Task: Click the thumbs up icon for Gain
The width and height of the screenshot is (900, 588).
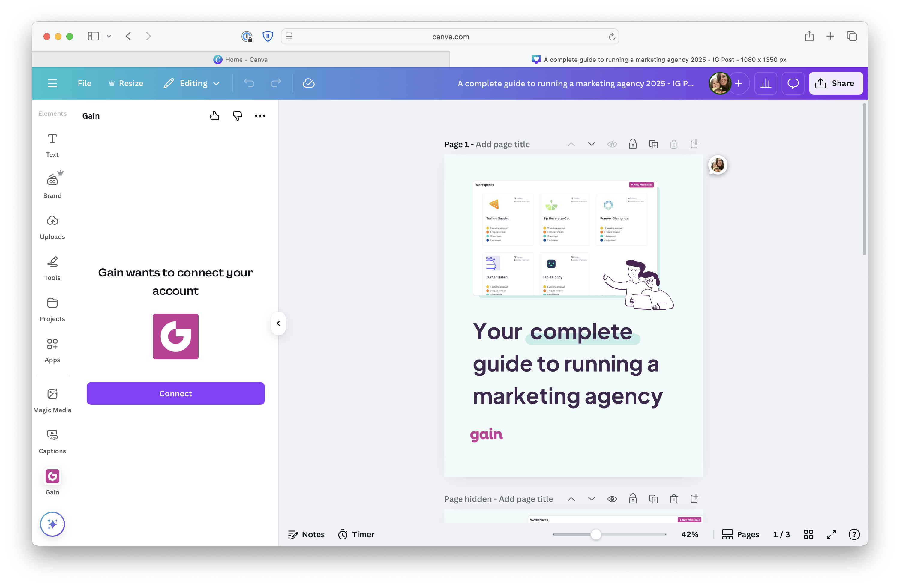Action: (x=214, y=116)
